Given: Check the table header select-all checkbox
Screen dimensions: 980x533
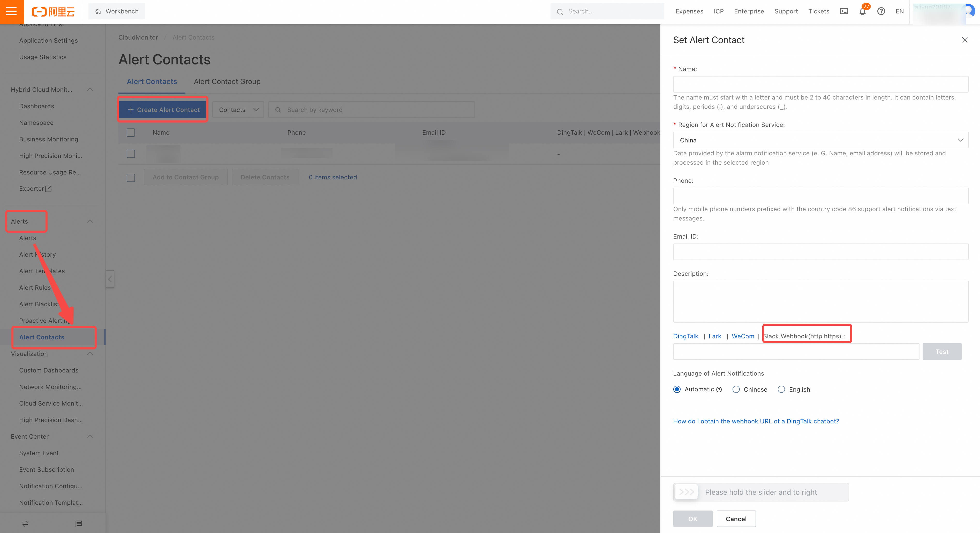Looking at the screenshot, I should 131,133.
